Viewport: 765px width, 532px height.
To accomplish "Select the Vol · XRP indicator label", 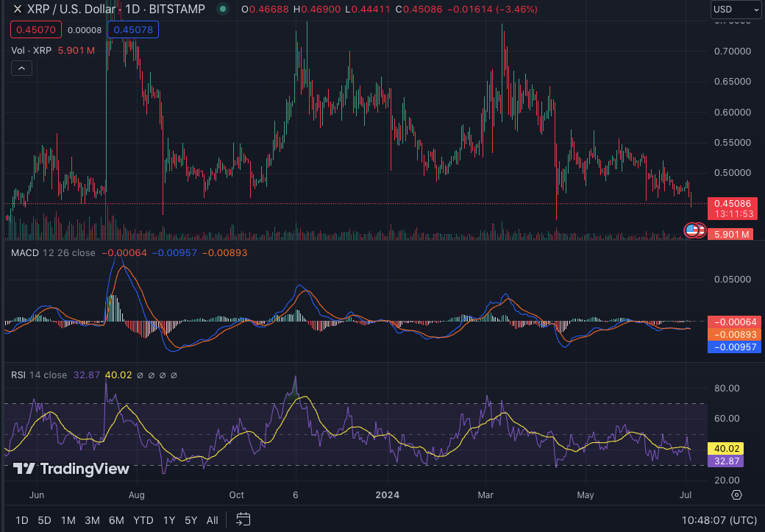I will click(31, 50).
